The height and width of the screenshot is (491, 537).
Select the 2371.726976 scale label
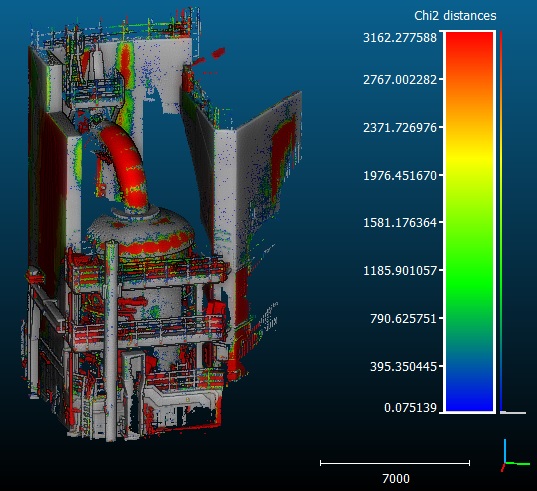[400, 127]
